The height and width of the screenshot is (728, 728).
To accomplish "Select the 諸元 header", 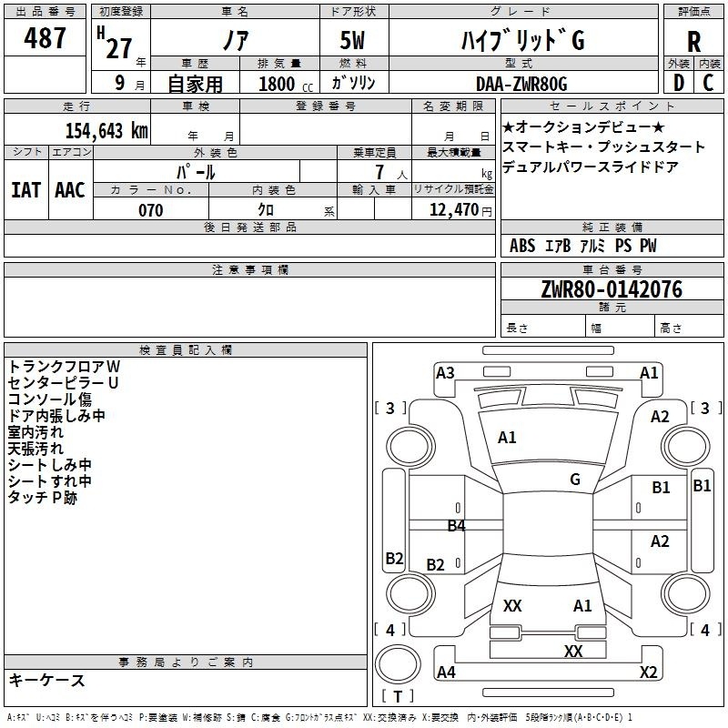I will [x=612, y=308].
